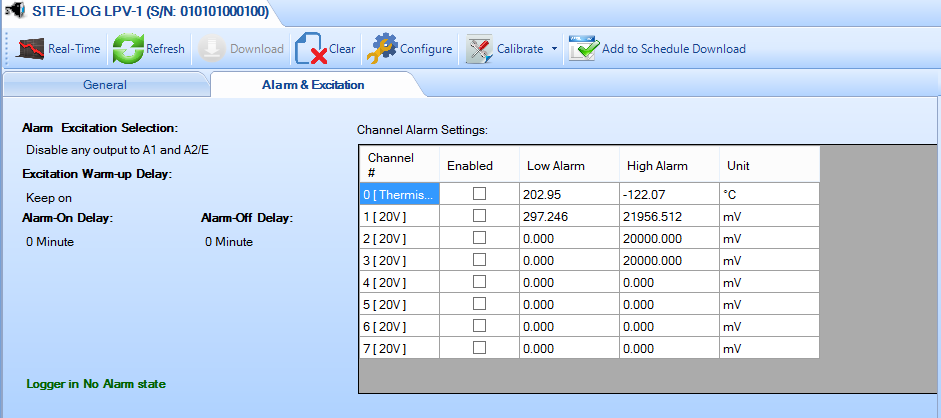Switch to the General tab
941x418 pixels.
(x=104, y=85)
